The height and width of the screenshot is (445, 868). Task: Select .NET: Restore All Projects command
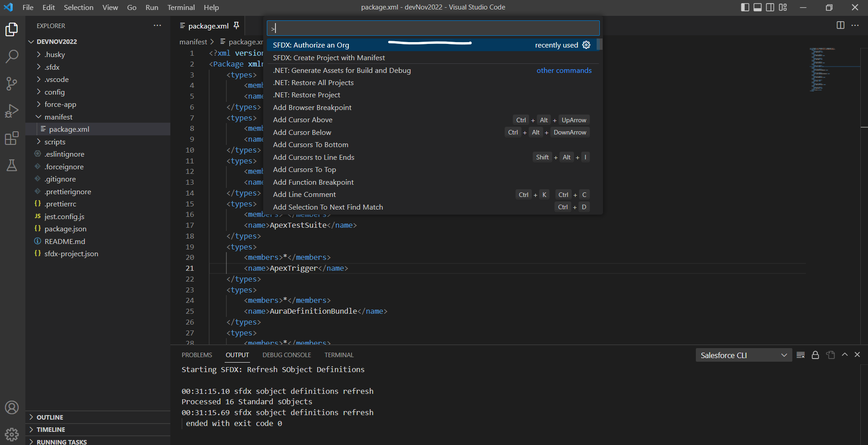click(432, 82)
